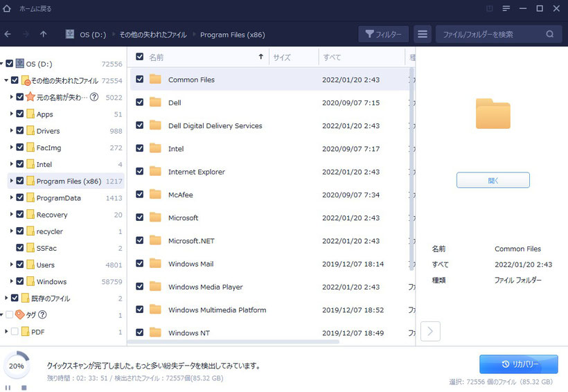568x392 pixels.
Task: Uncheck the Common Files checkbox
Action: click(x=139, y=79)
